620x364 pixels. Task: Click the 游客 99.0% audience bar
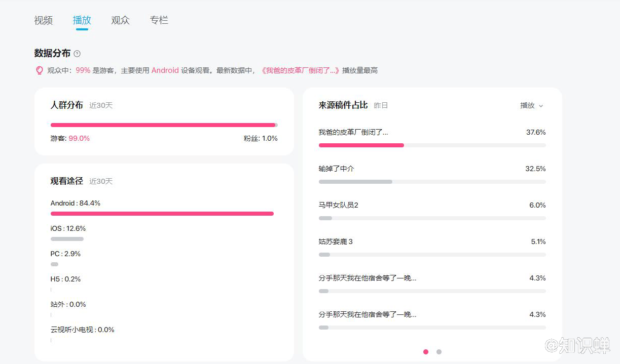pyautogui.click(x=162, y=125)
